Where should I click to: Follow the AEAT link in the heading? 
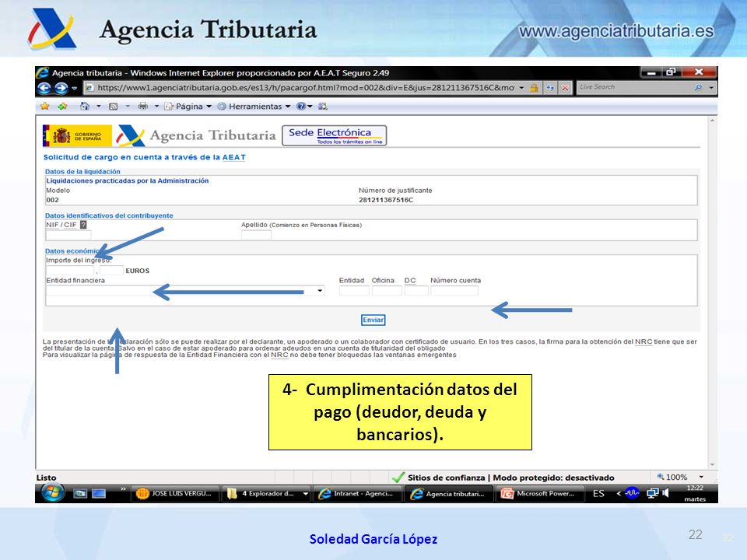234,157
